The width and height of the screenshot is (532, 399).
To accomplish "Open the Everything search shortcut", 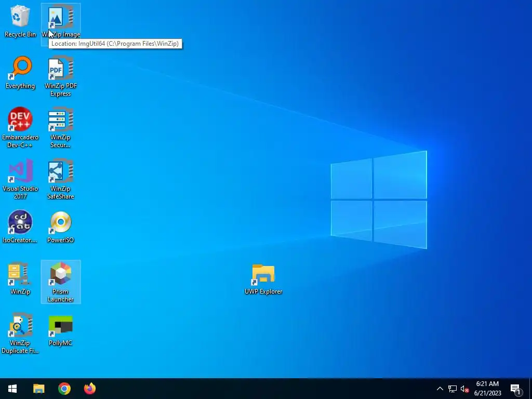I will (x=20, y=73).
